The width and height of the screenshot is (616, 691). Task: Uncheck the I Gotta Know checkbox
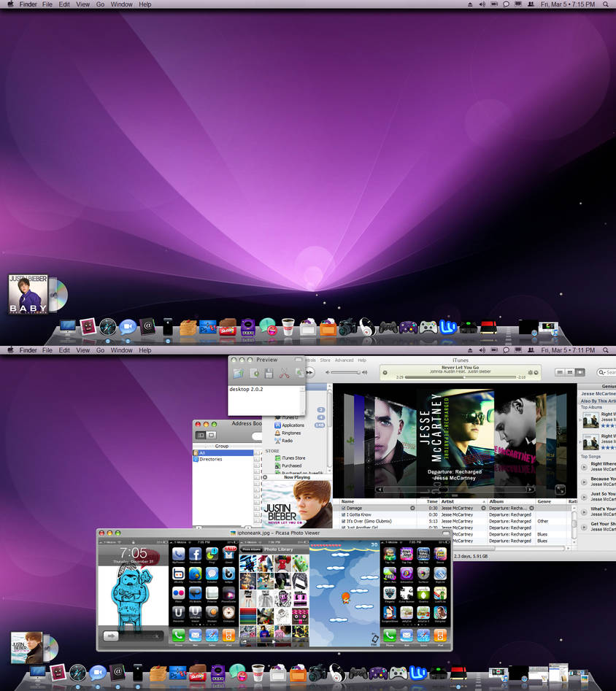[x=344, y=514]
